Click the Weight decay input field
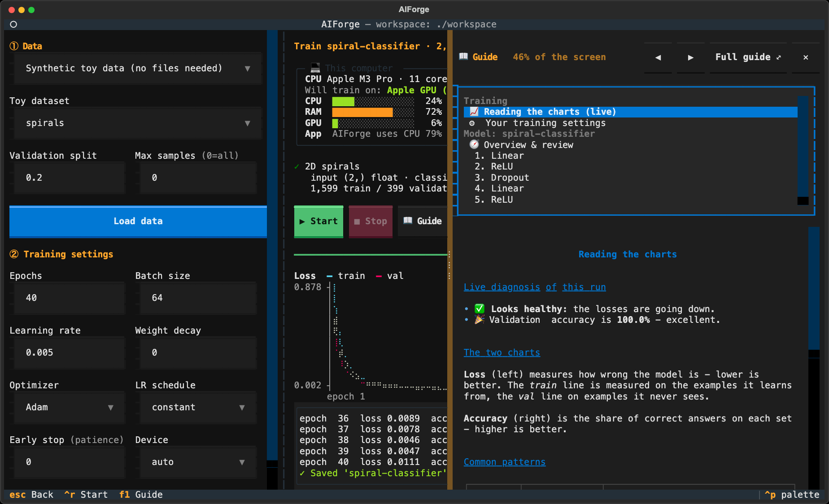829x504 pixels. tap(198, 352)
